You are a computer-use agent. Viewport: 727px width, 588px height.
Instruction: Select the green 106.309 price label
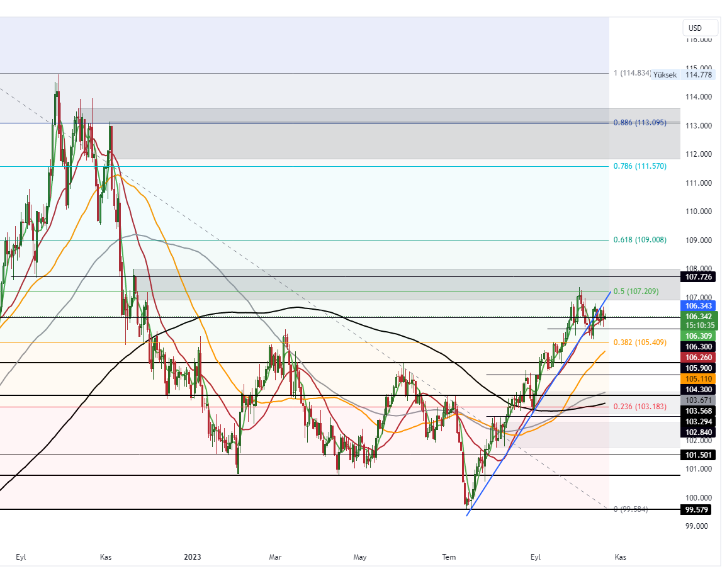click(x=699, y=336)
